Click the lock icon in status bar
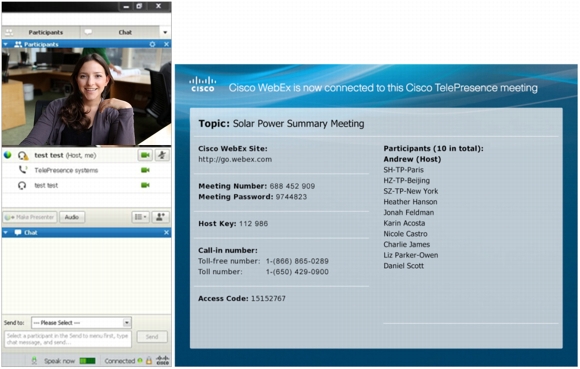 149,360
